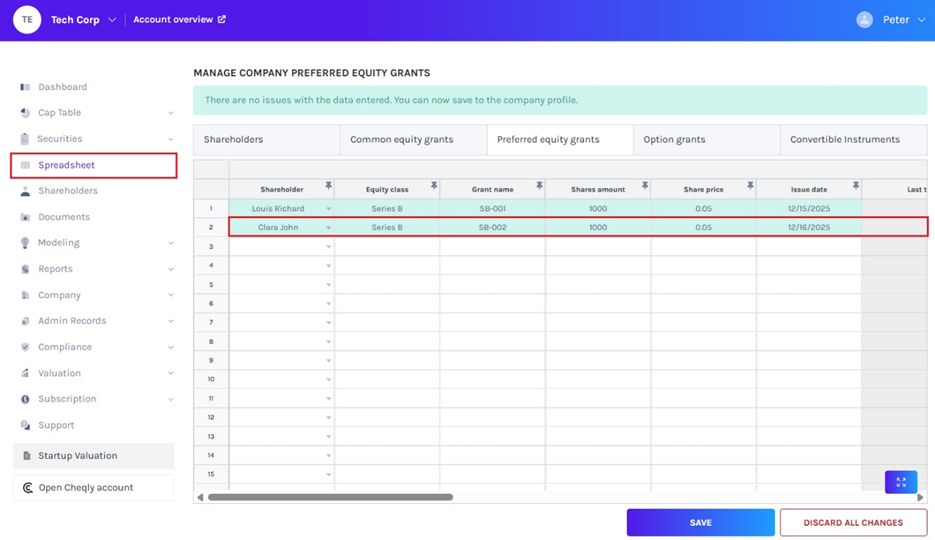The width and height of the screenshot is (935, 540).
Task: Click the Valuation chart icon
Action: point(25,373)
